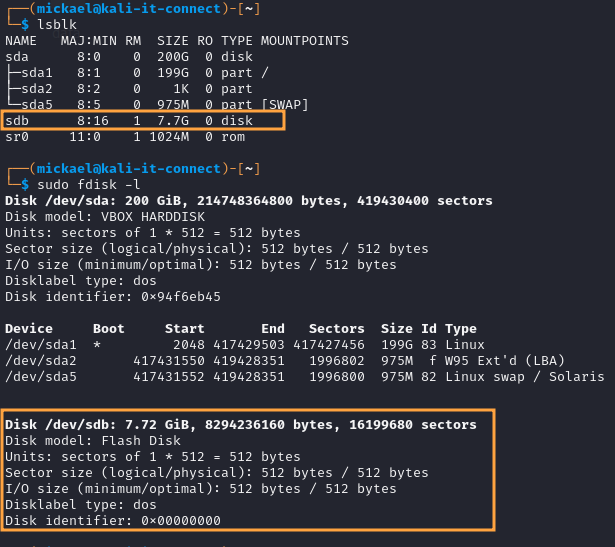The width and height of the screenshot is (615, 547).
Task: Click the NAME column header in lsblk
Action: point(21,40)
